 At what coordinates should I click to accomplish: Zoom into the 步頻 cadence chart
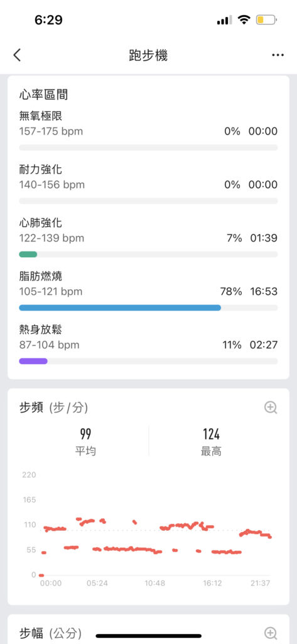pyautogui.click(x=271, y=408)
